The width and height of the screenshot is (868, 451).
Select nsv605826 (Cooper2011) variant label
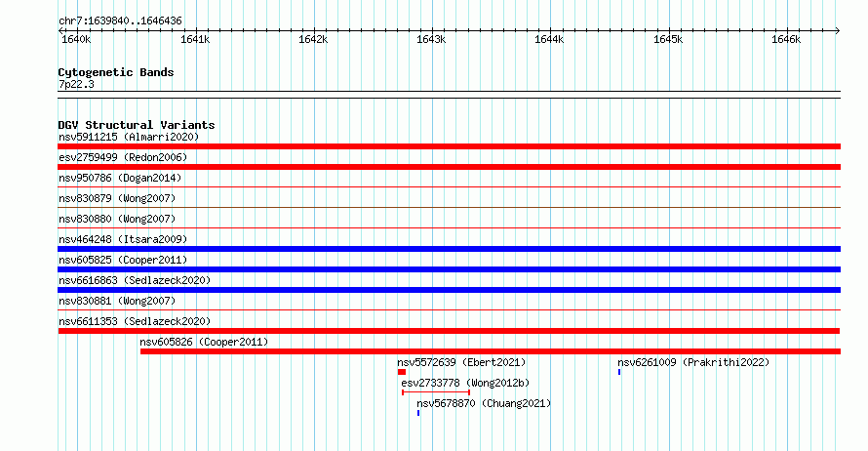tap(204, 342)
